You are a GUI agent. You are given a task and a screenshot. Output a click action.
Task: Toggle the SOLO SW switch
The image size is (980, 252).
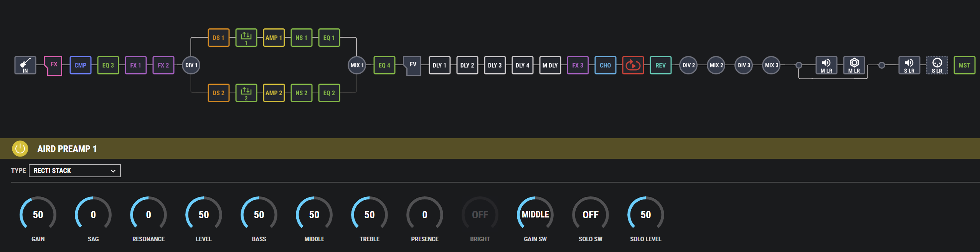click(590, 214)
